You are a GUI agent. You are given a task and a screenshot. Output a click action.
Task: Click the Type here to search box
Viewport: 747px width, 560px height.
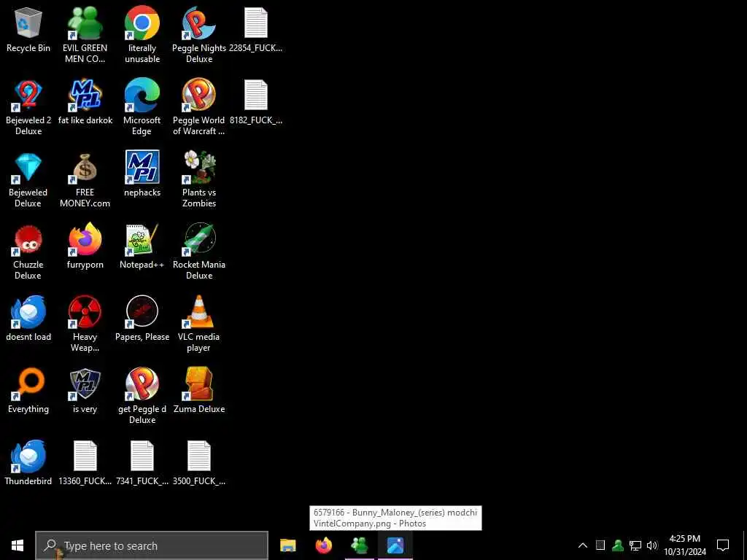pyautogui.click(x=152, y=545)
